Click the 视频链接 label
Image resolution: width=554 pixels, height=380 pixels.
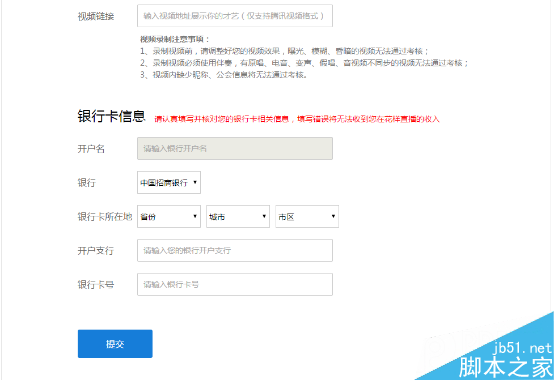pos(96,16)
